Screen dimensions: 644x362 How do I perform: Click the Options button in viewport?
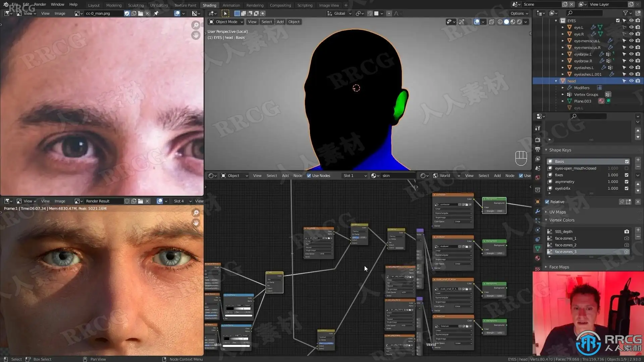[x=519, y=13]
